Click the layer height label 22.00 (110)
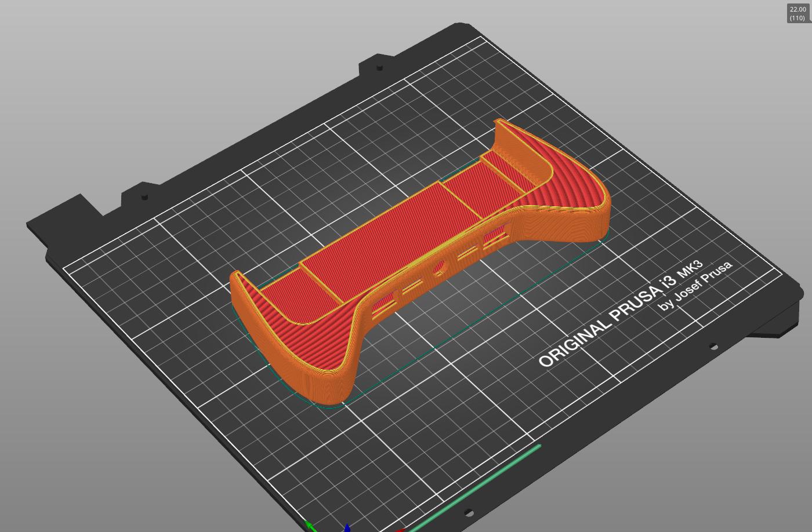 coord(797,13)
